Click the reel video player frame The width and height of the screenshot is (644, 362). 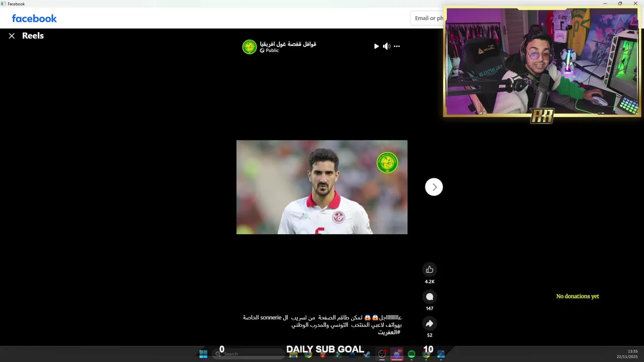pyautogui.click(x=322, y=187)
